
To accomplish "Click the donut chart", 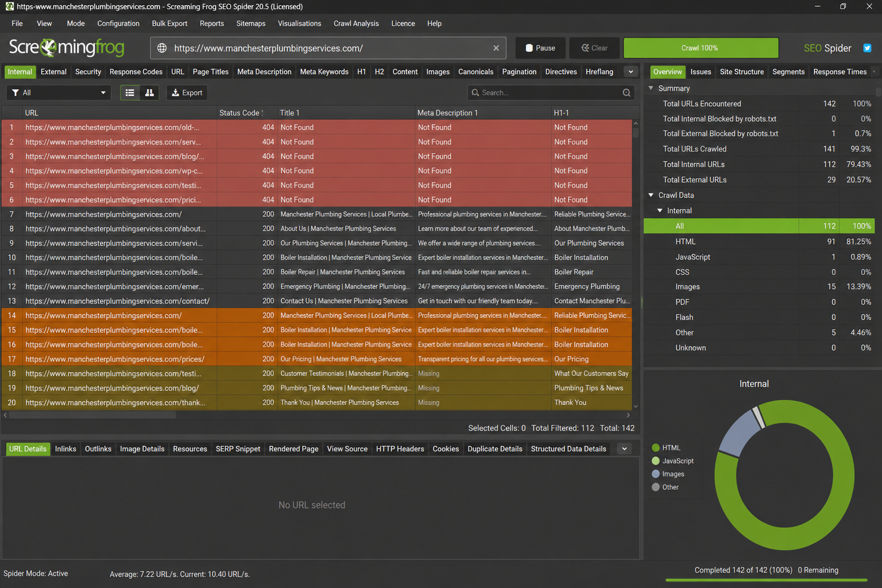I will click(x=784, y=475).
